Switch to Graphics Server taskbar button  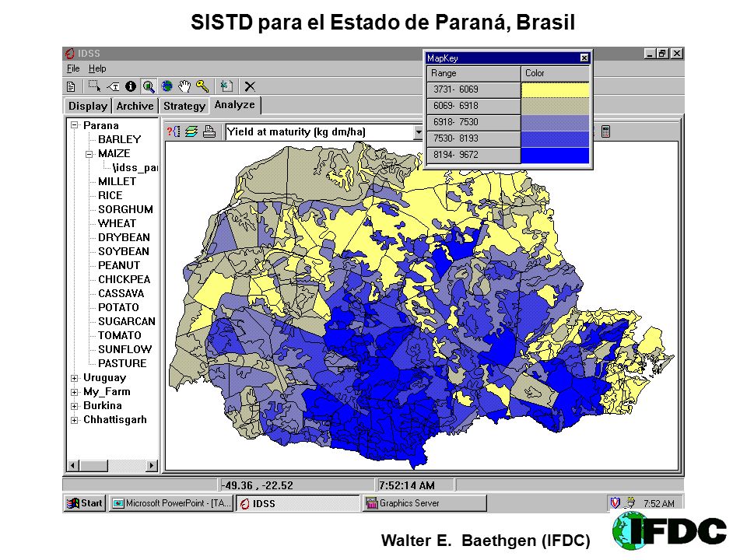pos(425,503)
